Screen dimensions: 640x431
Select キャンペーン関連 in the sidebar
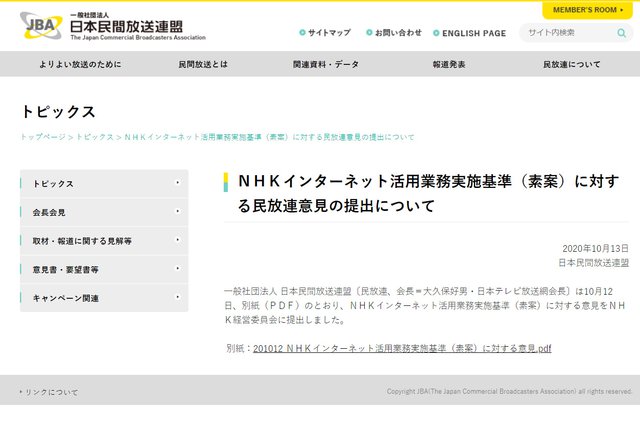point(104,298)
